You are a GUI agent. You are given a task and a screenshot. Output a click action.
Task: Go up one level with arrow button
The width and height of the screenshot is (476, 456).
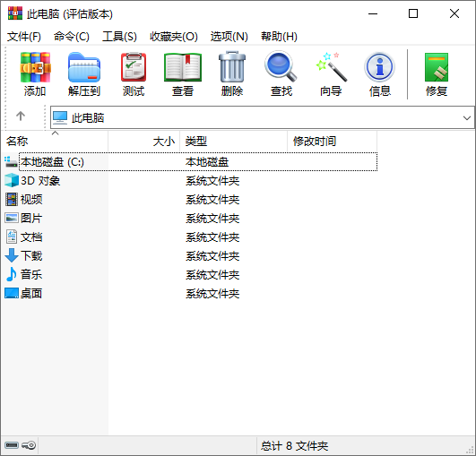pos(21,116)
